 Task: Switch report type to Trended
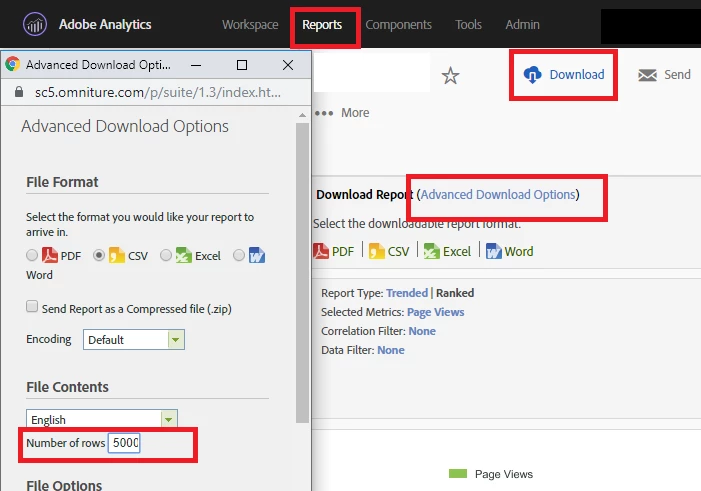[407, 293]
